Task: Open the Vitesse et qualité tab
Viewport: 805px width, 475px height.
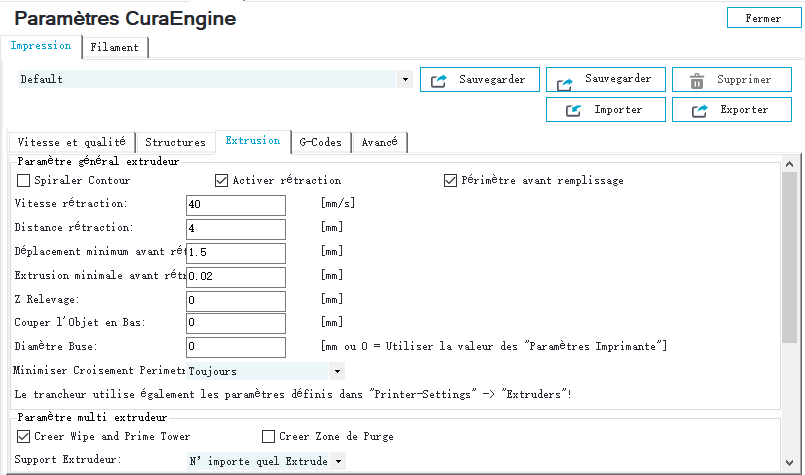Action: pyautogui.click(x=71, y=142)
